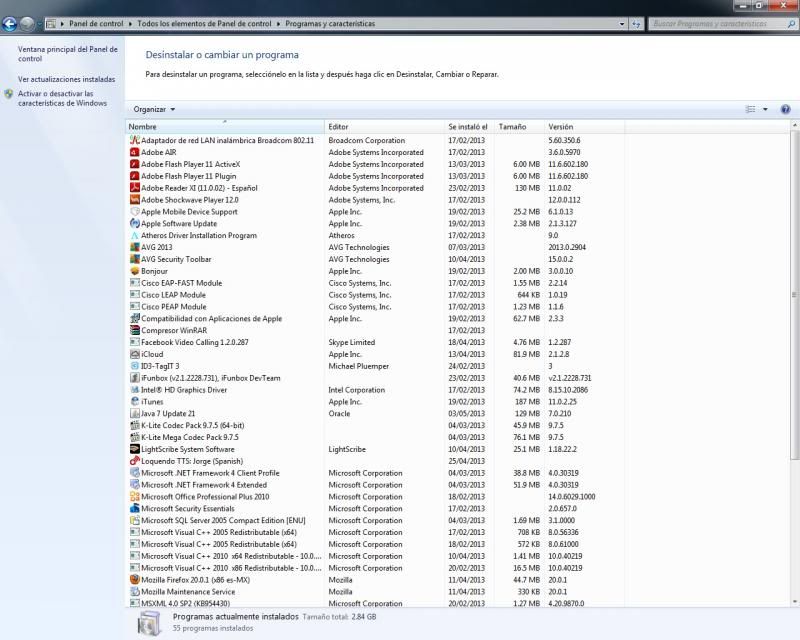Image resolution: width=800 pixels, height=640 pixels.
Task: Go to Todos los elementos breadcrumb
Action: (204, 23)
